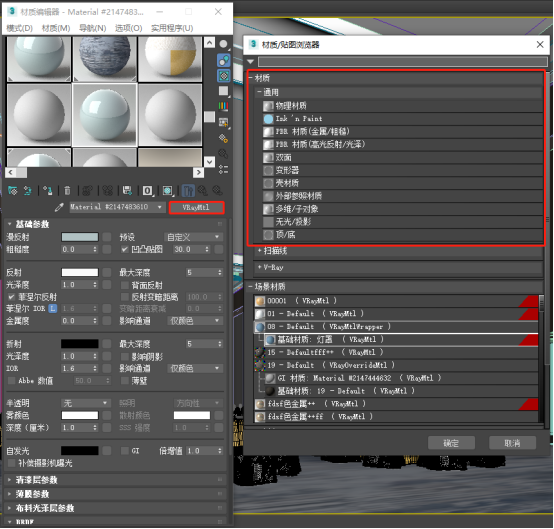Open the 预设 自定义 dropdown

point(193,237)
